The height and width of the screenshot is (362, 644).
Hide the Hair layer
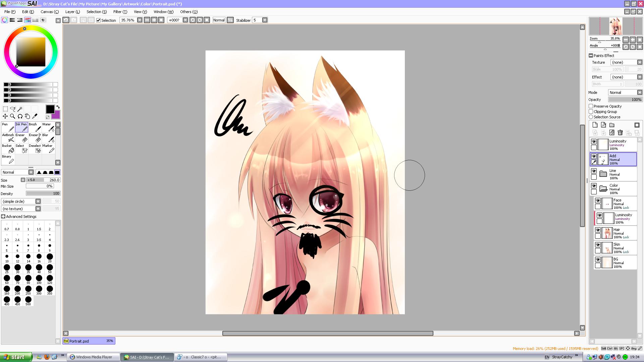pos(598,230)
